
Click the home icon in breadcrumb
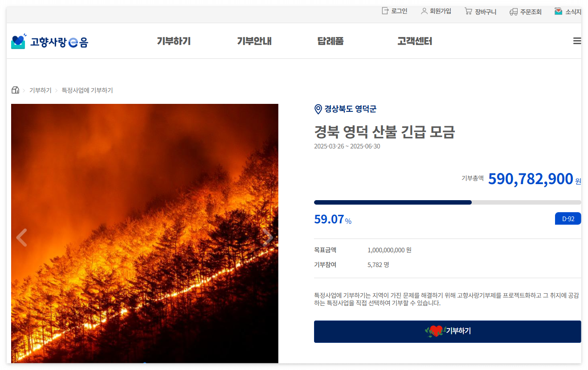click(x=15, y=90)
